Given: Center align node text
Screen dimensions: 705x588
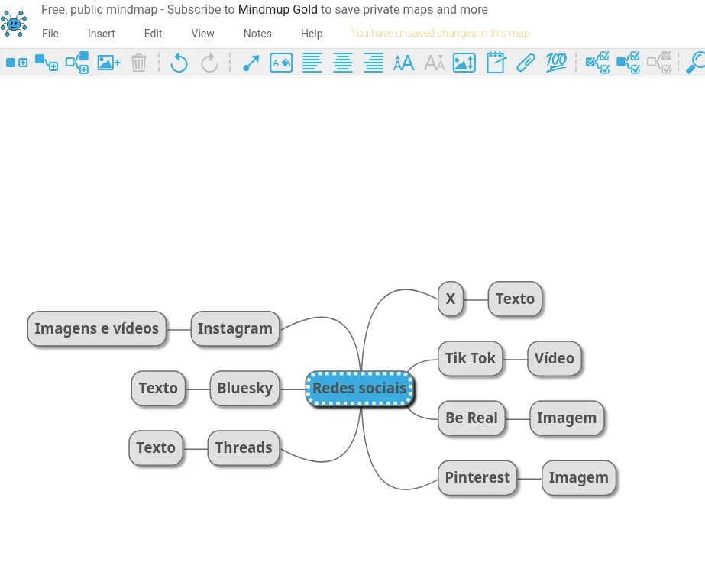Looking at the screenshot, I should 343,63.
